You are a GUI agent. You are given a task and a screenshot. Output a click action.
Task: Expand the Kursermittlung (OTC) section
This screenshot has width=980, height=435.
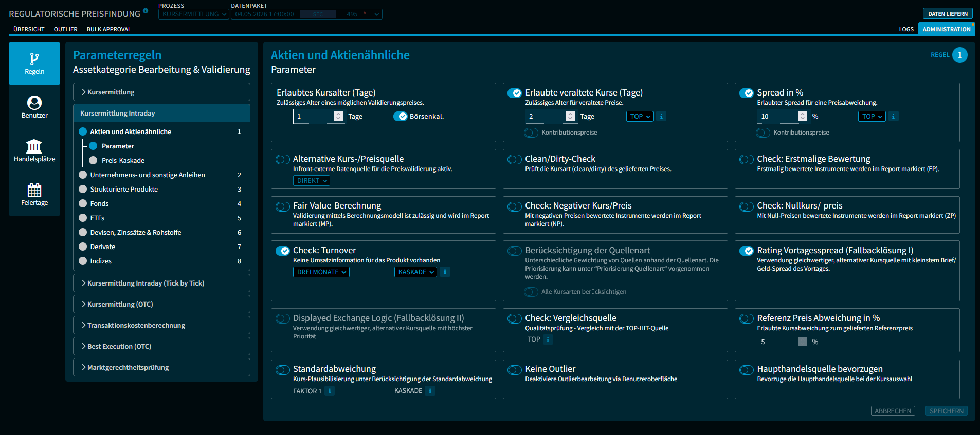161,304
